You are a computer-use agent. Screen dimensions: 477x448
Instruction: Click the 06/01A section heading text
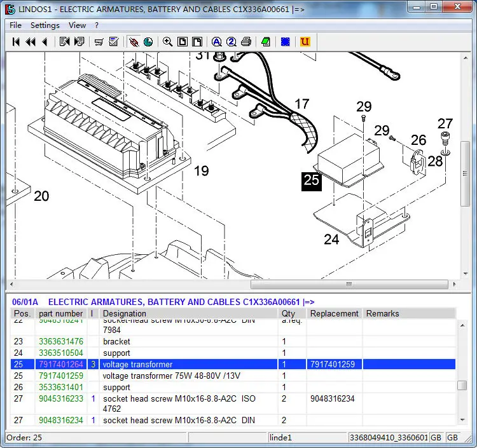tap(25, 302)
